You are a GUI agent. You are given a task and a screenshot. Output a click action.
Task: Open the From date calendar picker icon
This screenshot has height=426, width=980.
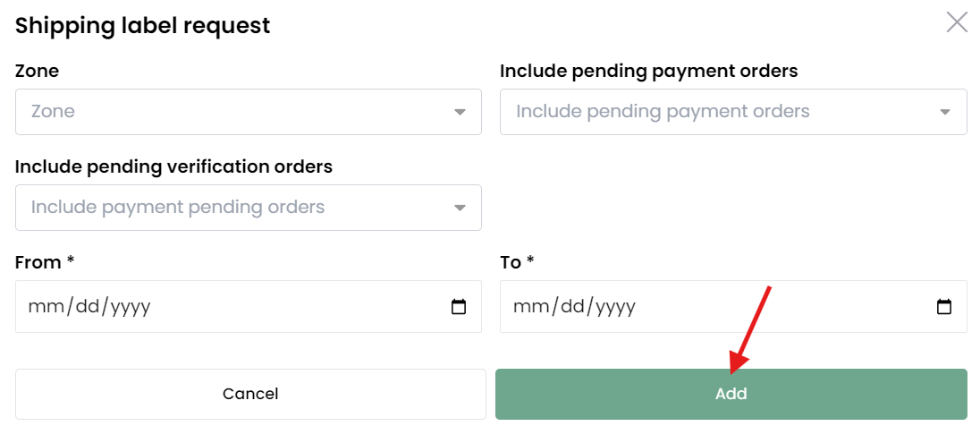tap(459, 306)
